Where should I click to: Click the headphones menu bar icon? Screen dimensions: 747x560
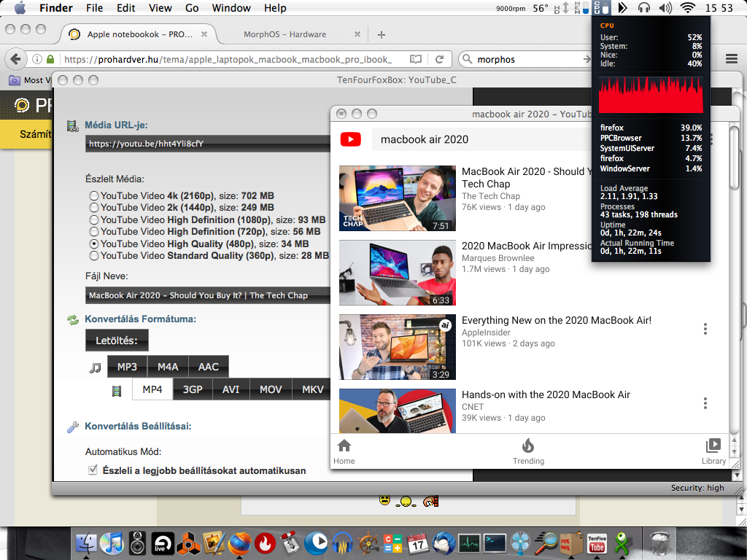644,7
